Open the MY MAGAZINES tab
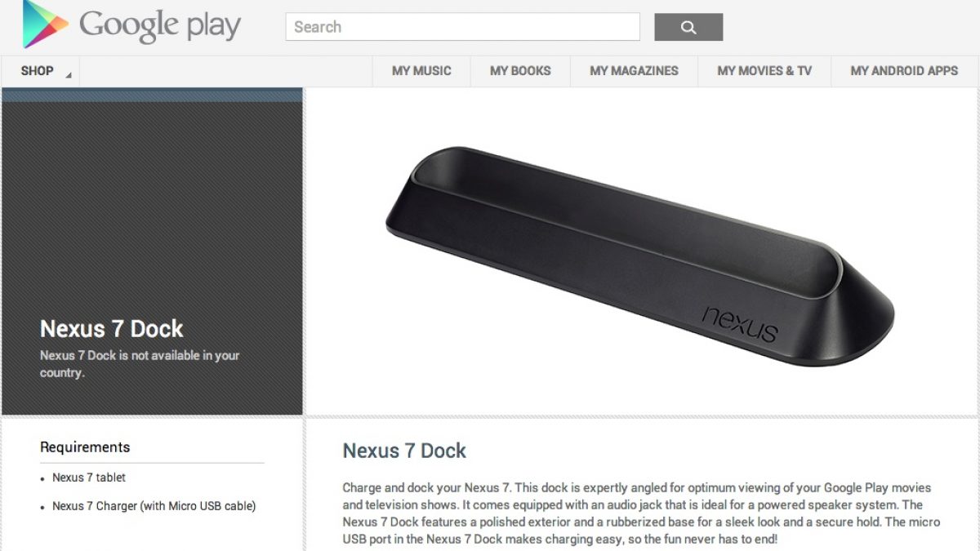 [634, 71]
